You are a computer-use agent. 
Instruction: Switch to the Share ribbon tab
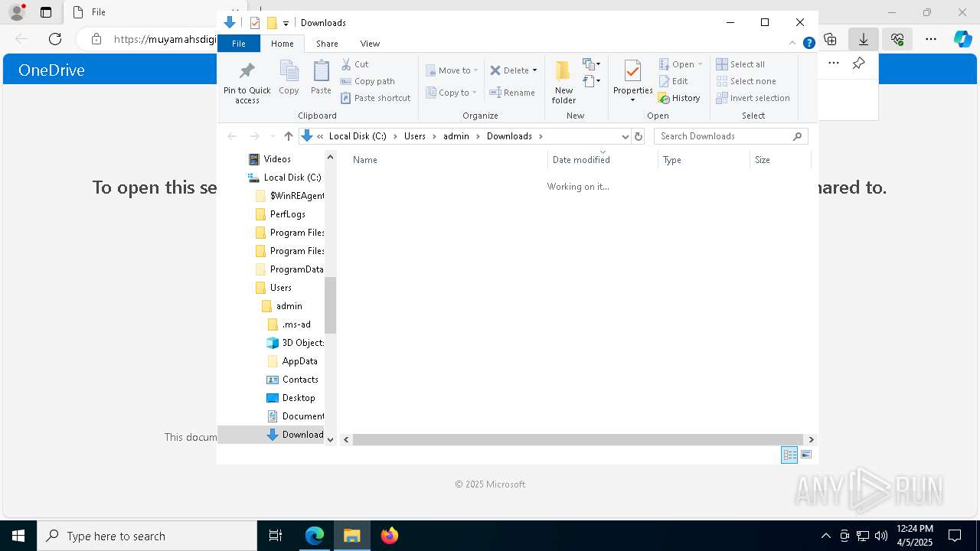[327, 44]
